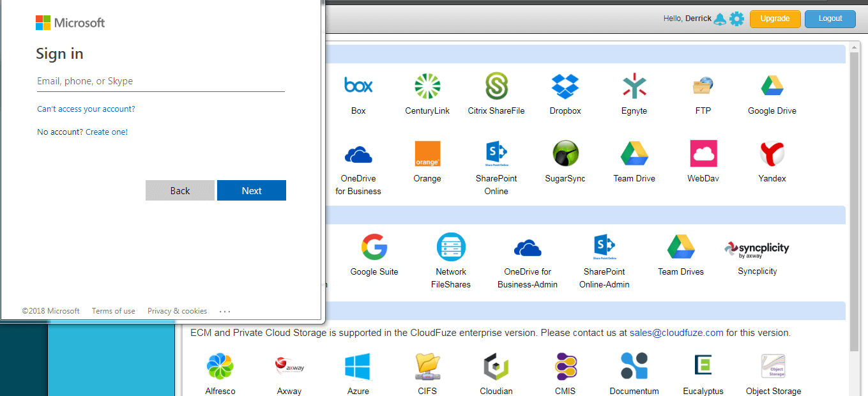The image size is (868, 396).
Task: Click Back in Microsoft sign-in
Action: [180, 190]
